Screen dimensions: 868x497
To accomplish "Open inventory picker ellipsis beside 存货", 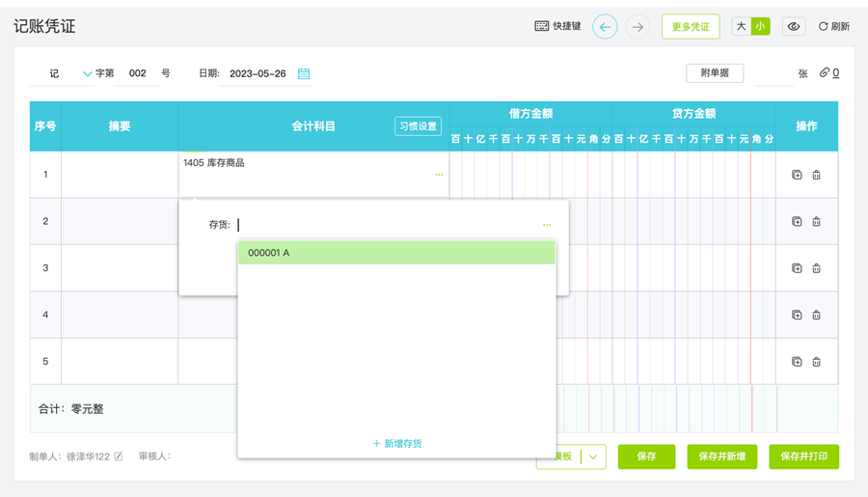I will (547, 225).
